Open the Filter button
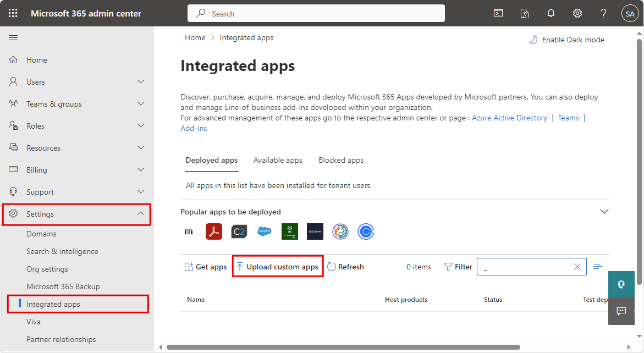This screenshot has width=644, height=353. point(458,267)
